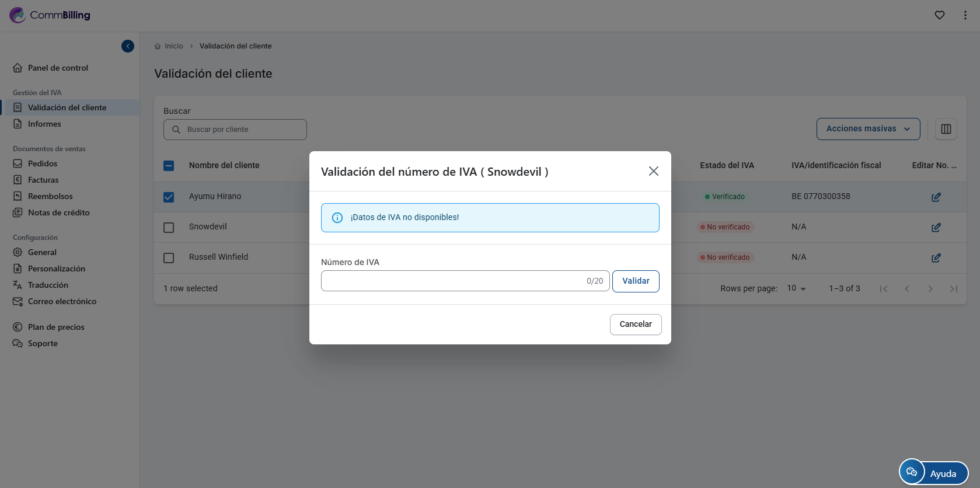Collapse the sidebar with arrow button
Viewport: 980px width, 488px height.
click(128, 46)
